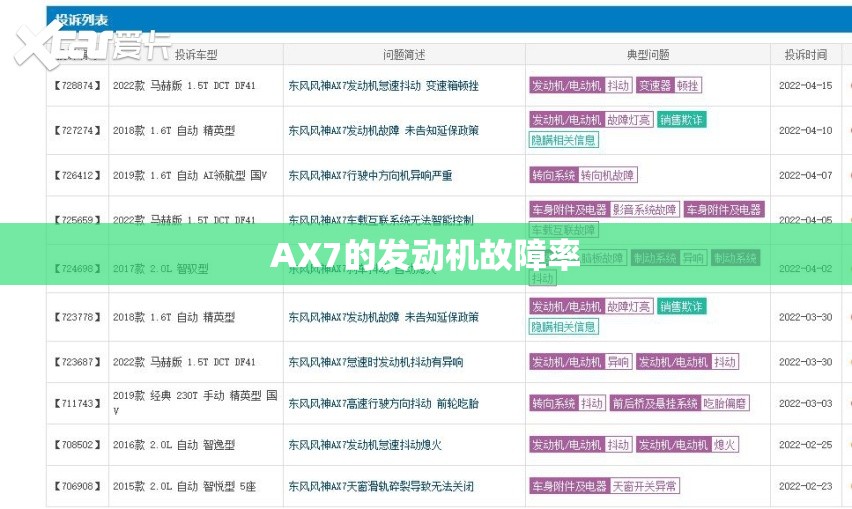This screenshot has height=509, width=852.
Task: Select complaint ID 【708502】
Action: pos(78,445)
